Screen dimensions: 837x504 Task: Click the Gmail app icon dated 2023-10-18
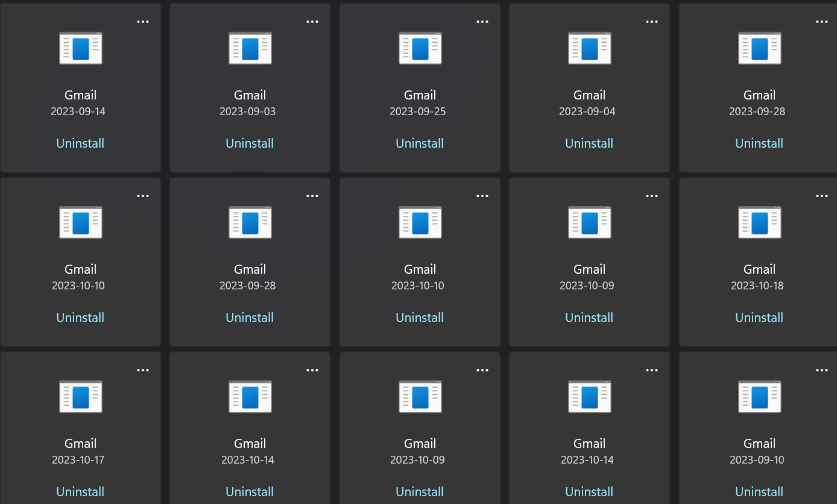759,222
